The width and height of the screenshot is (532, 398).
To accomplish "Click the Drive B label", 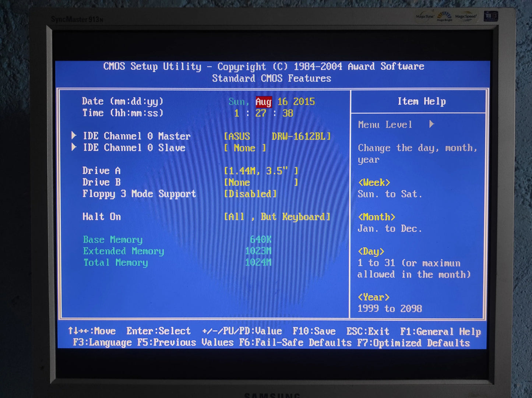I will point(102,182).
